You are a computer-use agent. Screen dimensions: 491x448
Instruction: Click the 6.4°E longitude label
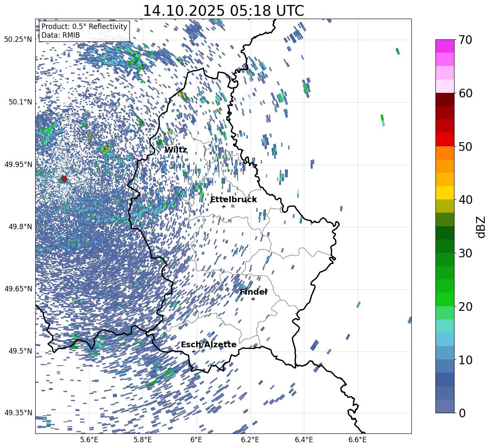(x=304, y=440)
